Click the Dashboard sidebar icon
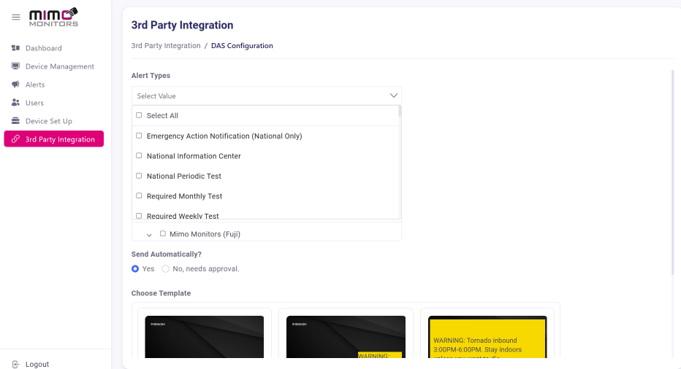 pos(16,48)
